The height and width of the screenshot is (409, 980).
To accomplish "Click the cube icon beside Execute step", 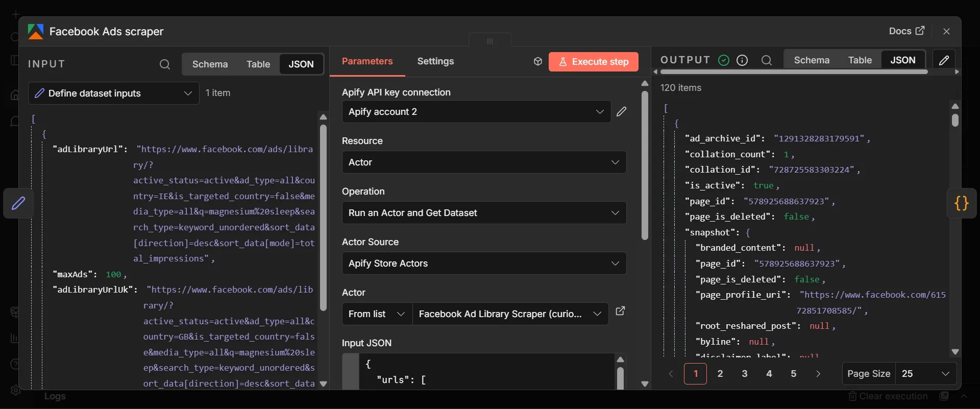I will click(537, 62).
